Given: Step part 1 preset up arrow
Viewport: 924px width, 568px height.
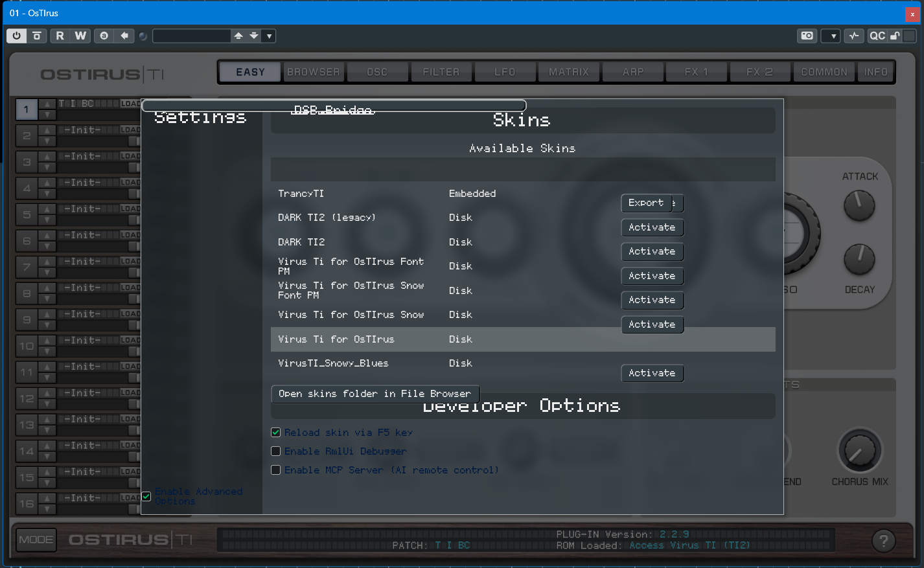Looking at the screenshot, I should tap(47, 104).
